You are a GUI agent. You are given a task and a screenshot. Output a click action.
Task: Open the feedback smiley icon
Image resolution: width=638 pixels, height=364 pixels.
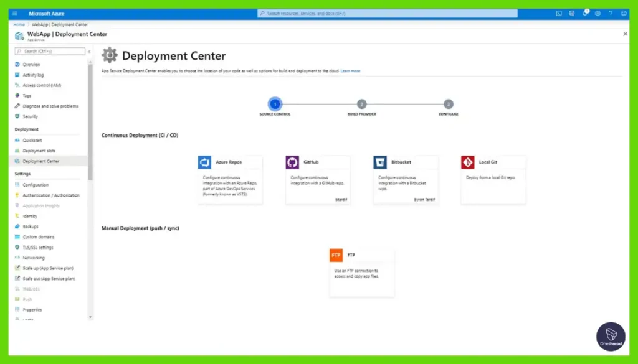tap(624, 14)
